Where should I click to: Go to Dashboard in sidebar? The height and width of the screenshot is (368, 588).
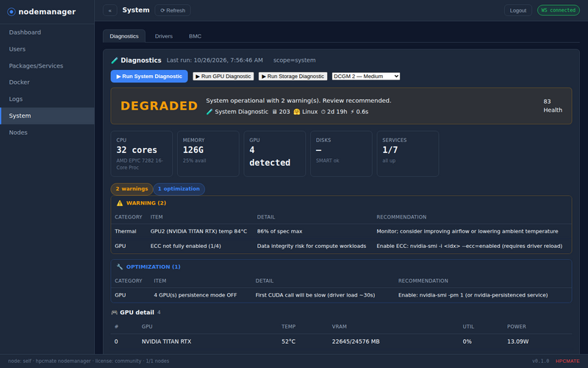[47, 32]
